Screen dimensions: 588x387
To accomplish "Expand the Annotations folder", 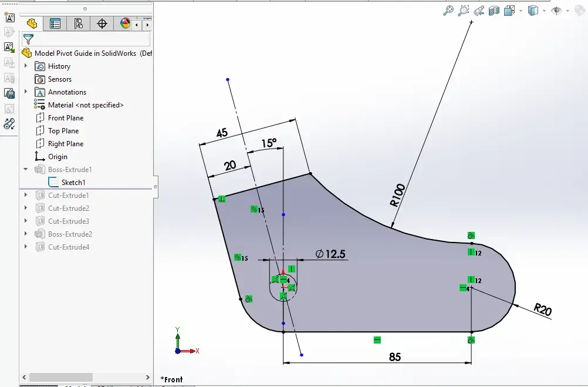I will click(x=26, y=92).
